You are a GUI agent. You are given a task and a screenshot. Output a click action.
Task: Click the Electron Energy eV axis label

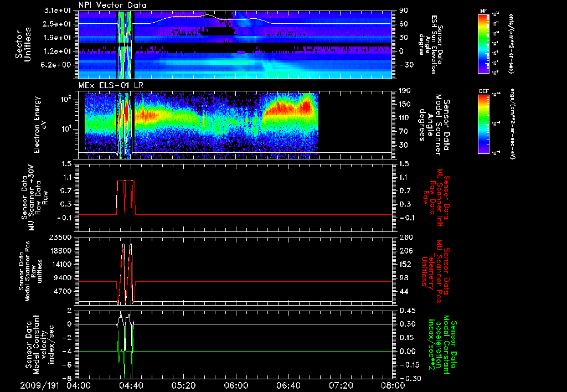coord(40,125)
